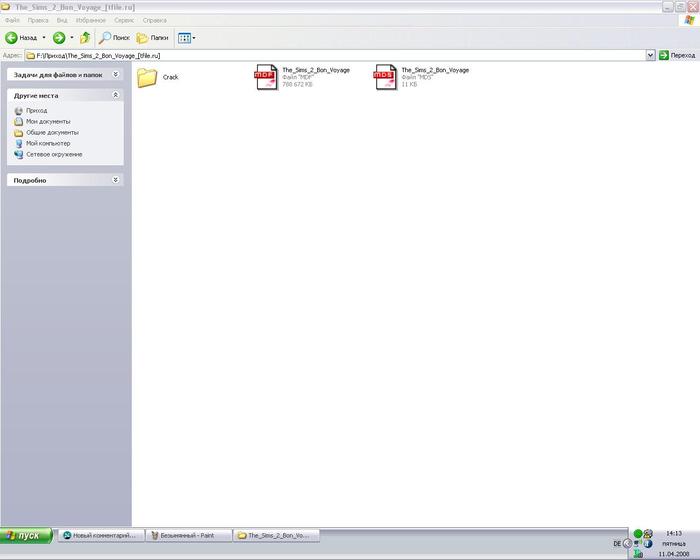Click the folder icon in address bar
700x560 pixels.
[x=30, y=56]
